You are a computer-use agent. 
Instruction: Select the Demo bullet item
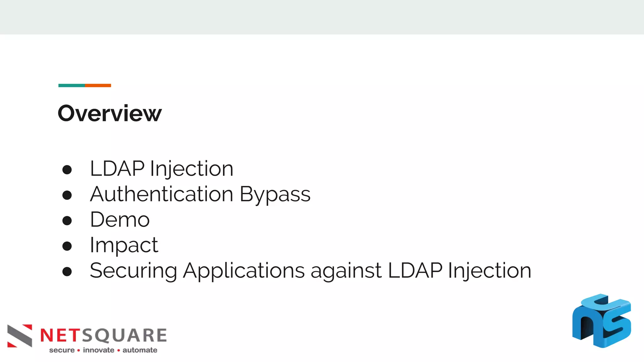120,219
